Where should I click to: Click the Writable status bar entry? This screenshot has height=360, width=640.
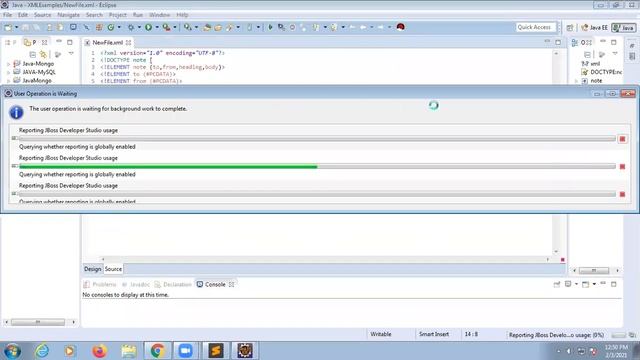[381, 334]
